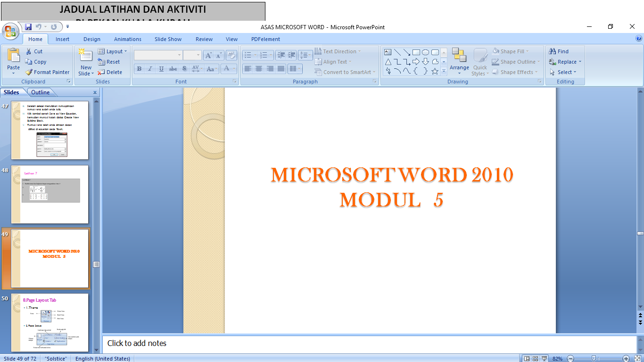This screenshot has height=362, width=644.
Task: Switch to the Insert tab
Action: (x=62, y=39)
